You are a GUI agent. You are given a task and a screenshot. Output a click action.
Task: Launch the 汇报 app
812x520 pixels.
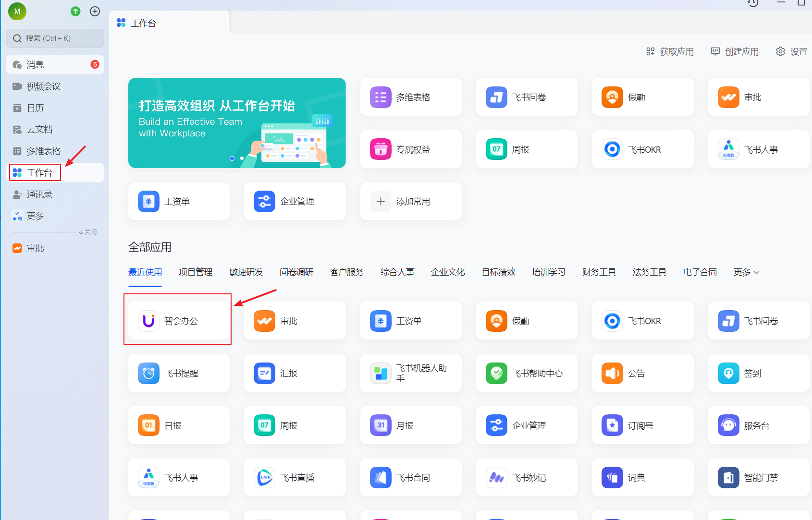[295, 373]
